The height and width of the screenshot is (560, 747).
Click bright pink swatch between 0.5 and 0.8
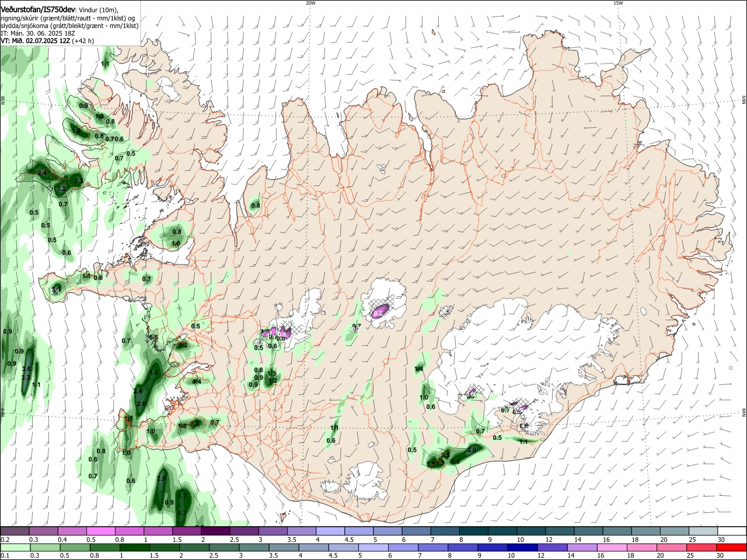pyautogui.click(x=100, y=531)
